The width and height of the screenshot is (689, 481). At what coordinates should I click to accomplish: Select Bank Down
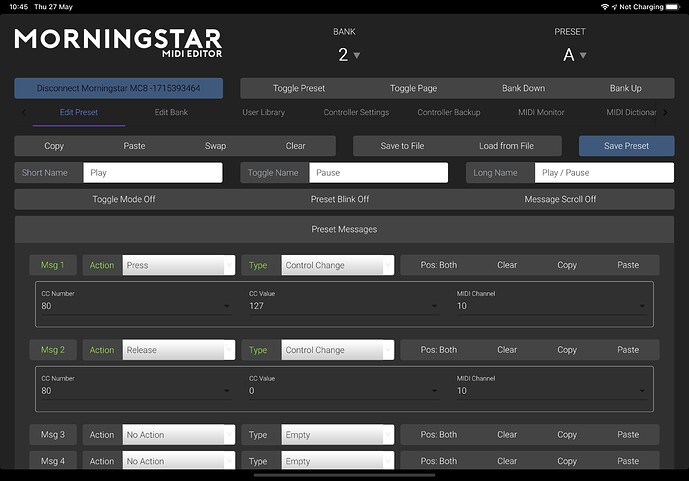[523, 88]
